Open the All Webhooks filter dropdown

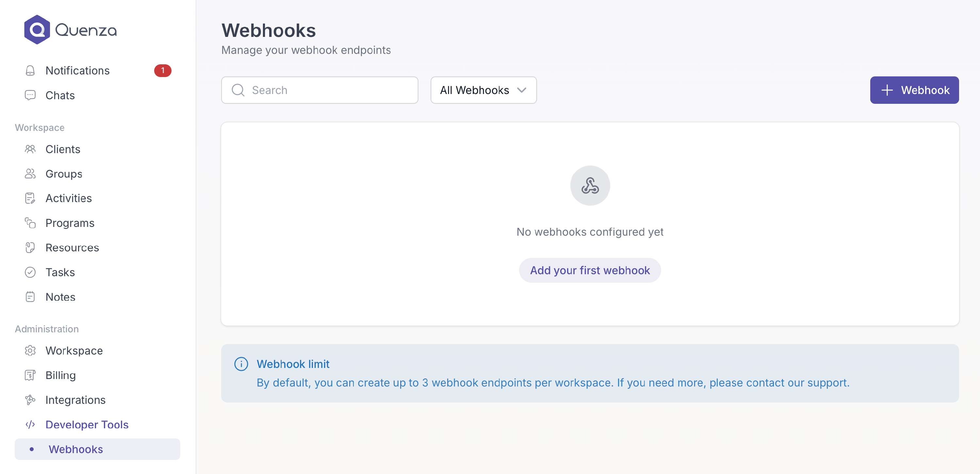[483, 90]
